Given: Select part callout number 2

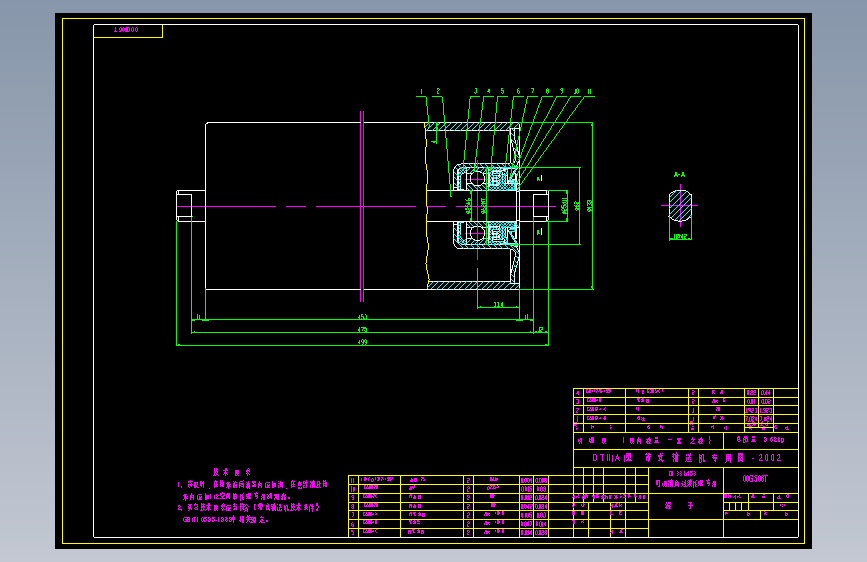Looking at the screenshot, I should tap(438, 91).
